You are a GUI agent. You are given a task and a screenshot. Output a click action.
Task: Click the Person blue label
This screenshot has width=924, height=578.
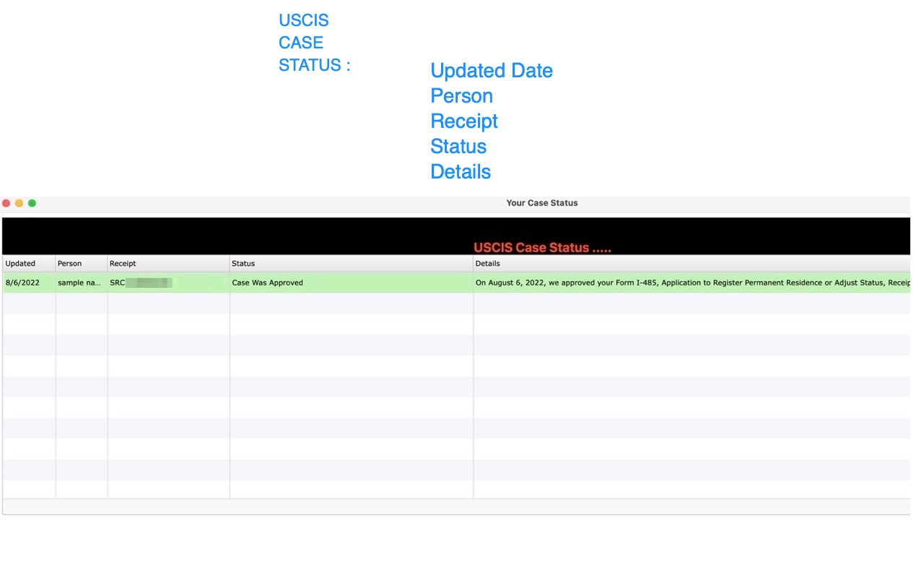pyautogui.click(x=461, y=95)
